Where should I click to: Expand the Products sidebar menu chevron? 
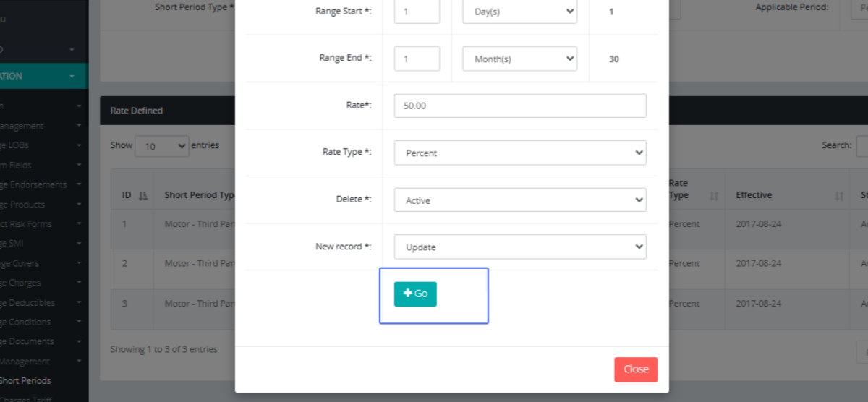pyautogui.click(x=79, y=205)
